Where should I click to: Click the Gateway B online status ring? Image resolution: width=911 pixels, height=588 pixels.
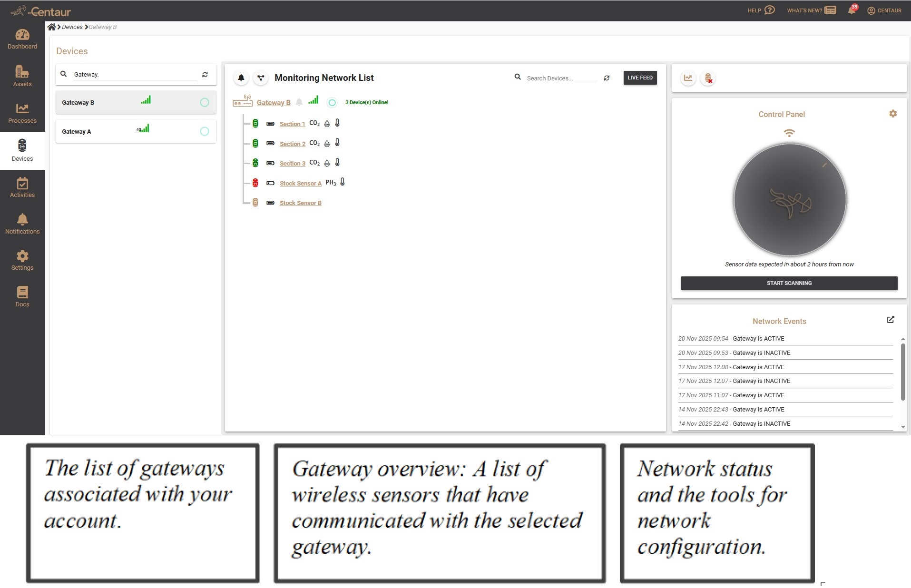(x=332, y=102)
